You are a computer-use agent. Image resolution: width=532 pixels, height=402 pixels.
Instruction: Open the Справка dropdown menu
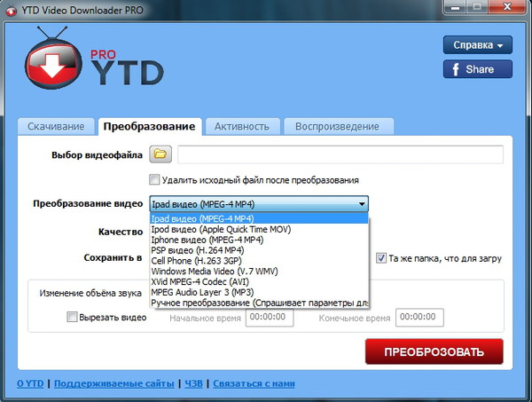pos(478,44)
